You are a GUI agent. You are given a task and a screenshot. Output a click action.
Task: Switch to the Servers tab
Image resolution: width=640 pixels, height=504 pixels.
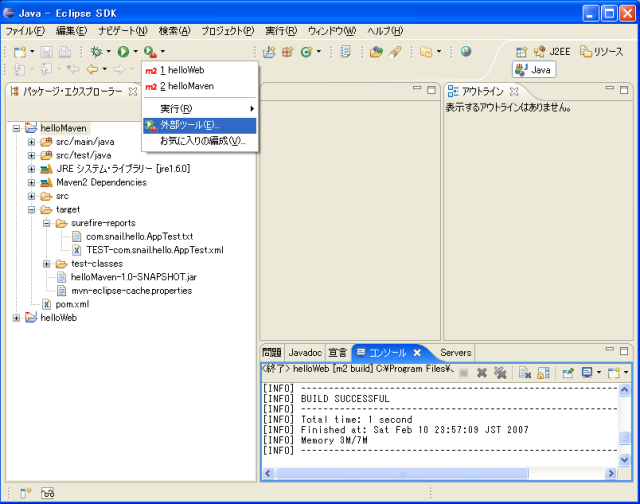456,353
